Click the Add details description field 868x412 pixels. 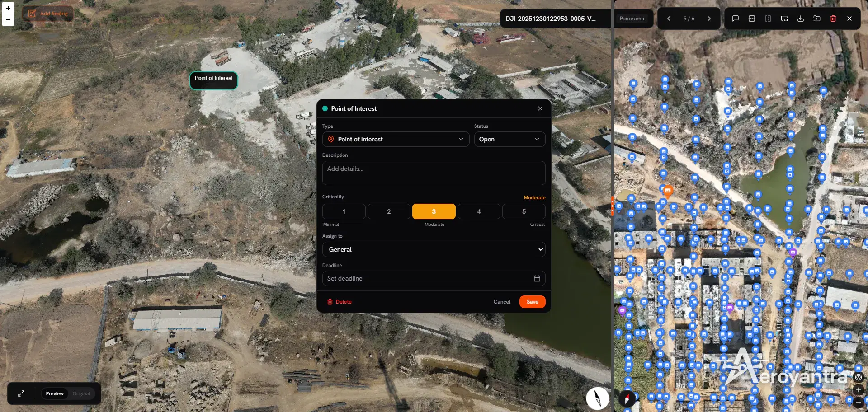pyautogui.click(x=434, y=173)
